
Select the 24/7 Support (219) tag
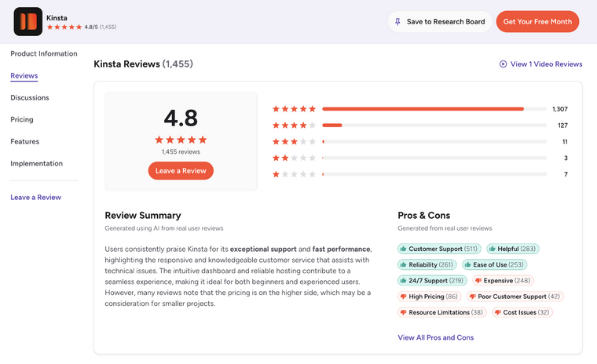click(x=433, y=281)
